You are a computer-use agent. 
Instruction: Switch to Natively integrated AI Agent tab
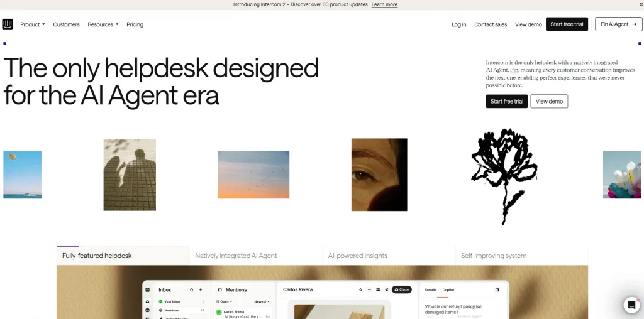point(256,256)
